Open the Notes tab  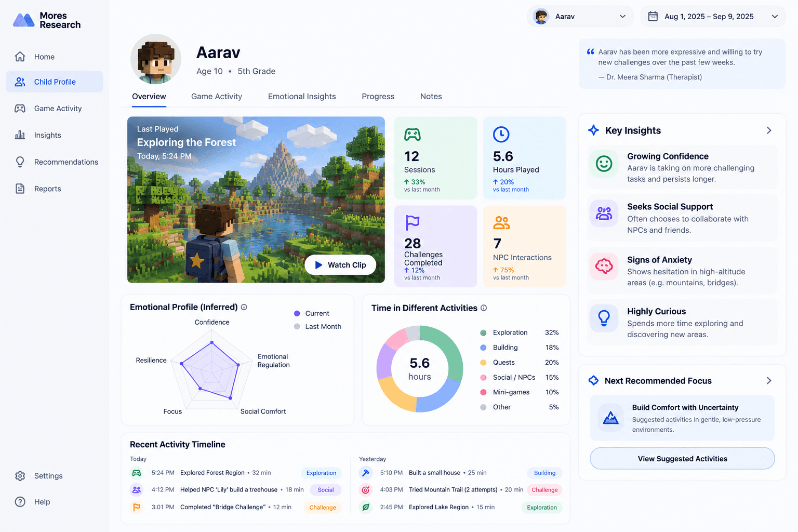pos(431,97)
